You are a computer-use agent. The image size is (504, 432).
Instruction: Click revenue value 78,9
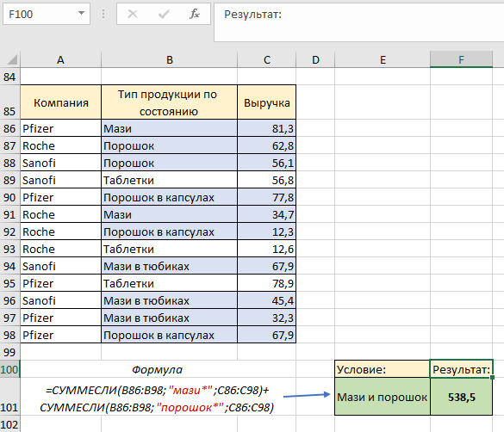click(x=267, y=283)
